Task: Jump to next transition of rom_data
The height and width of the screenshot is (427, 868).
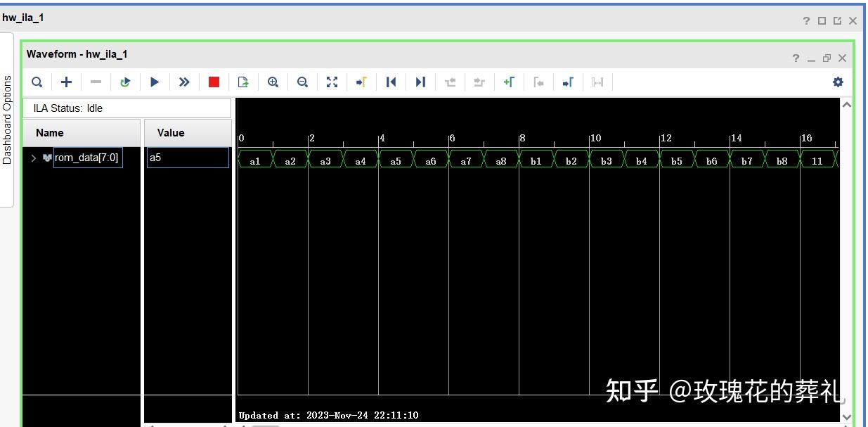Action: 420,82
